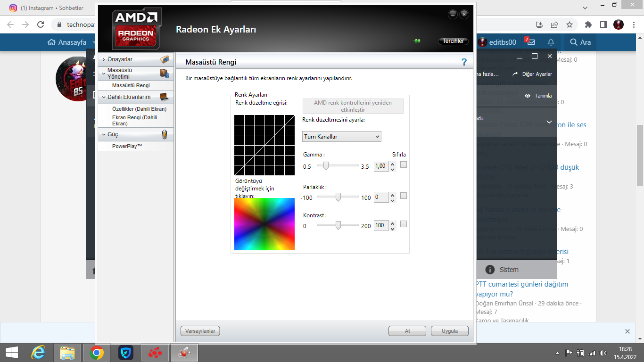This screenshot has height=362, width=644.
Task: Tick the Kontrast reset checkbox
Action: point(403,224)
